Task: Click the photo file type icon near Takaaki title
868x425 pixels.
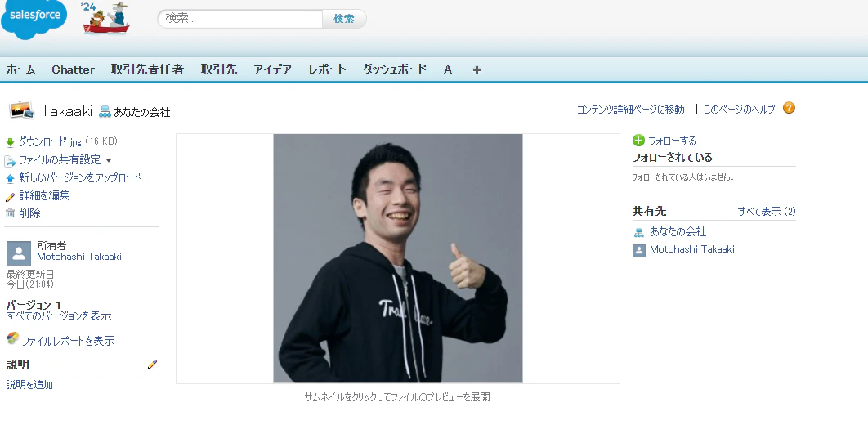Action: 23,110
